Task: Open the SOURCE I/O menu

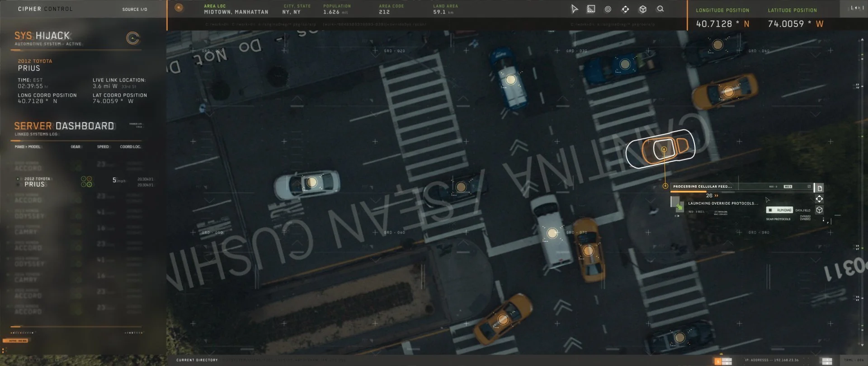Action: point(135,9)
